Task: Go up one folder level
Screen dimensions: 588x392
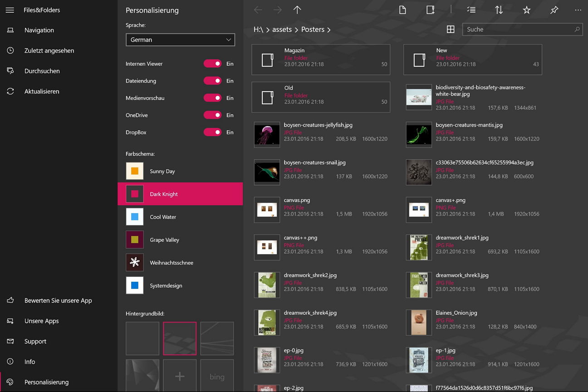Action: tap(297, 10)
